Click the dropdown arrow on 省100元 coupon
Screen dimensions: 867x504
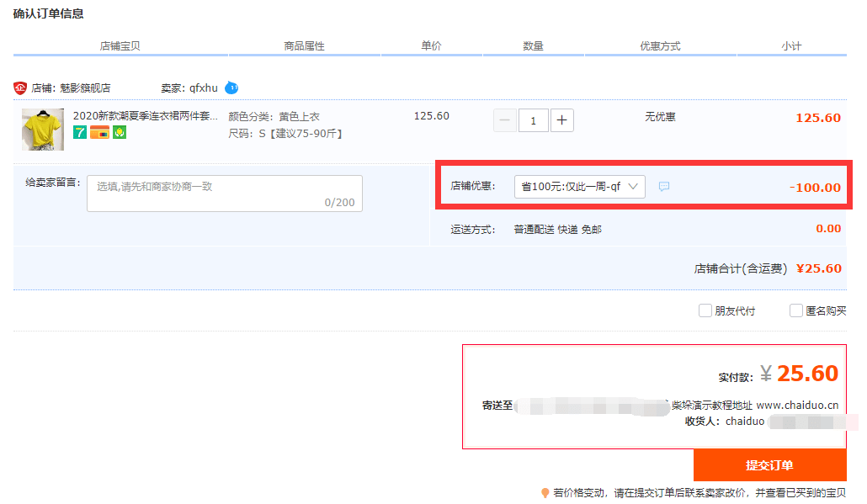[633, 186]
